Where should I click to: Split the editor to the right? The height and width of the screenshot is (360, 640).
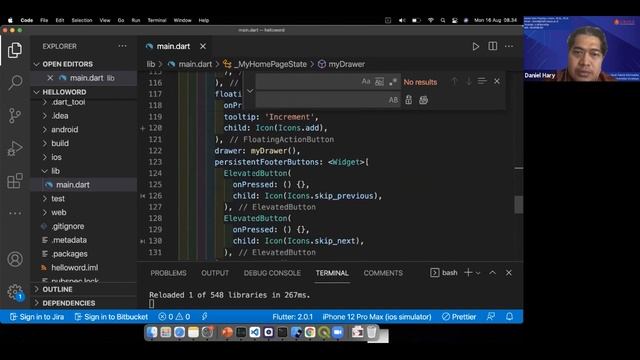click(x=493, y=46)
